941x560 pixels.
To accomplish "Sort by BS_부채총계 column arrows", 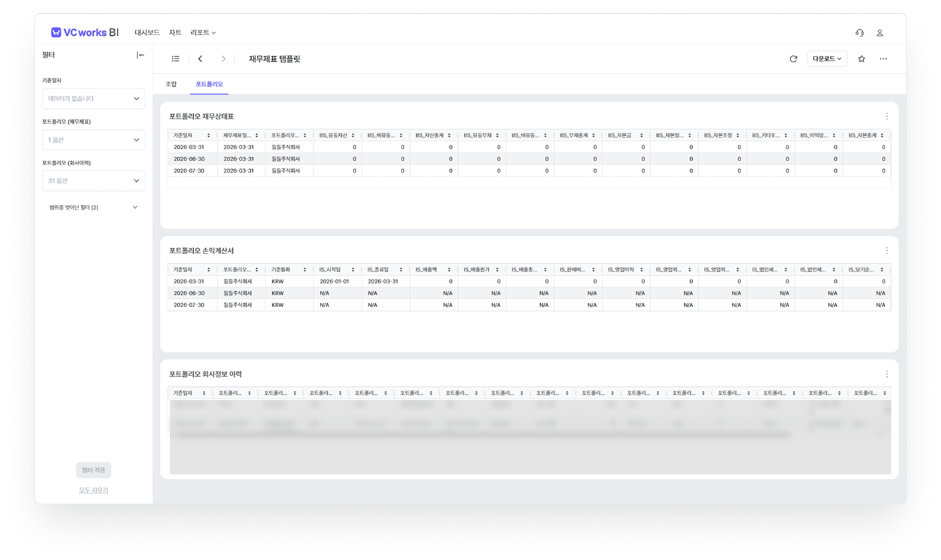I will 593,135.
